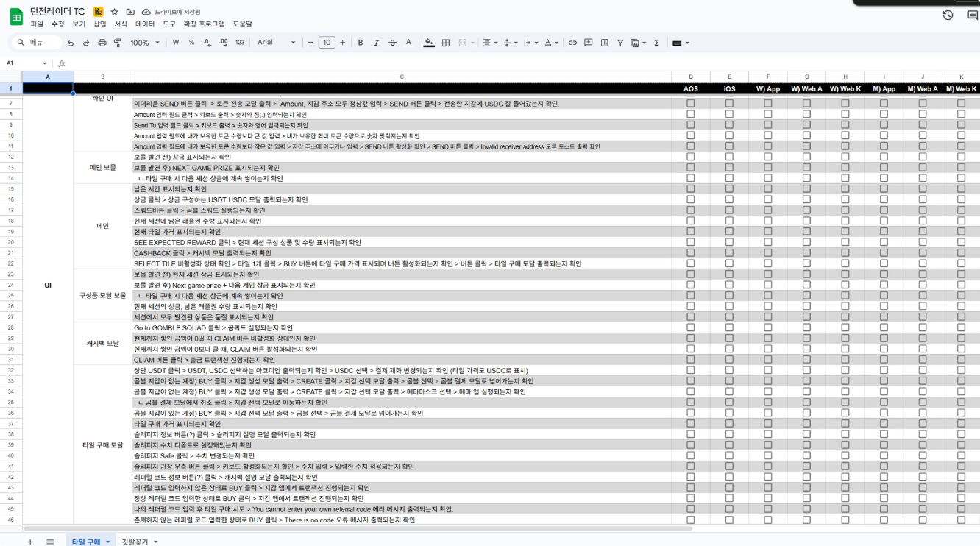Screen dimensions: 980x546
Task: Click the insert comment icon
Action: click(589, 43)
